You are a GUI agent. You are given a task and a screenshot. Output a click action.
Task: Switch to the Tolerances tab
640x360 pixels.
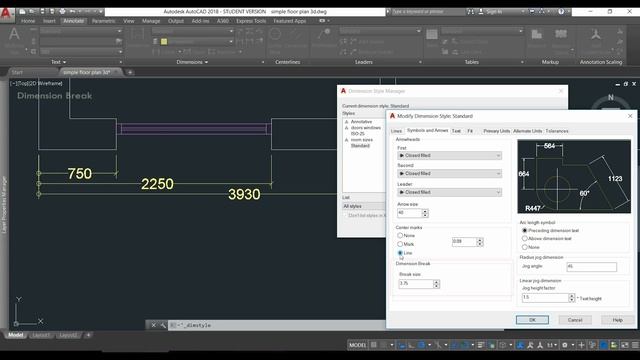click(x=557, y=131)
